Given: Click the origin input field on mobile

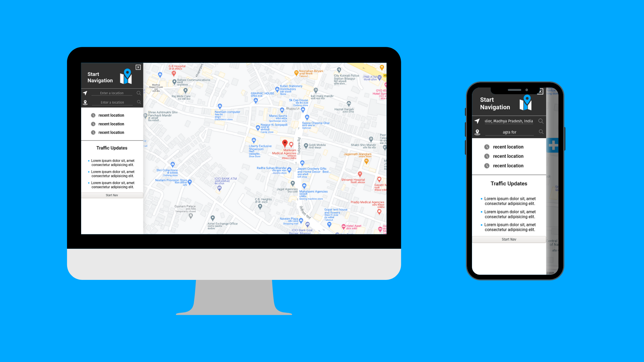Looking at the screenshot, I should pyautogui.click(x=509, y=120).
